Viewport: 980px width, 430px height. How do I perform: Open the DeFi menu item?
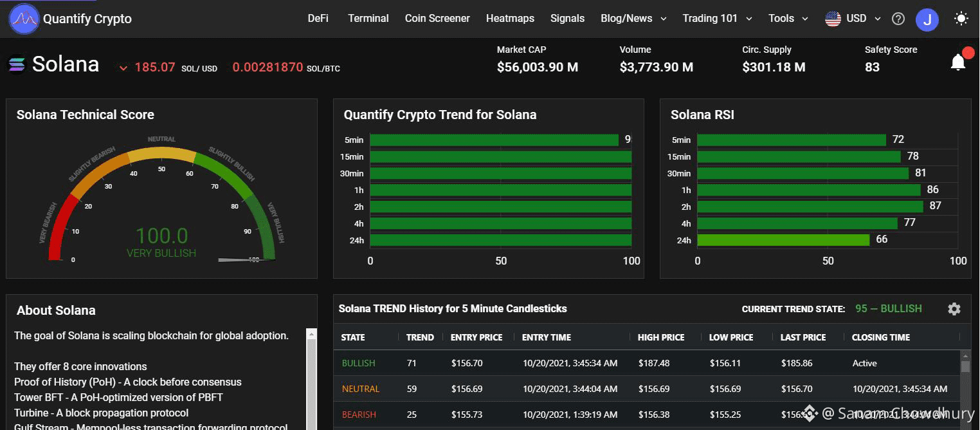point(318,18)
